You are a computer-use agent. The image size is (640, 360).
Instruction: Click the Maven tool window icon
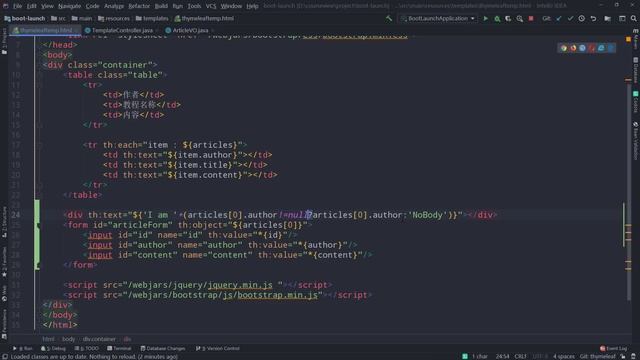point(636,39)
